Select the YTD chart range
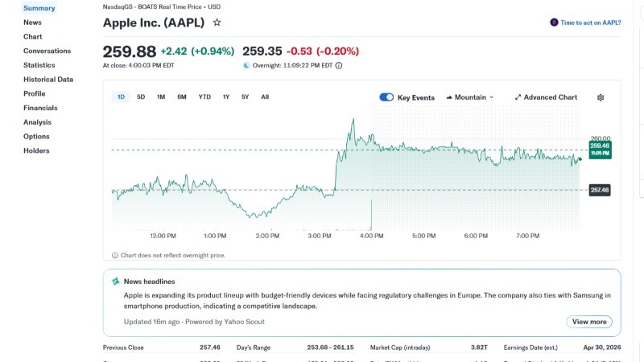Viewport: 644px width, 362px height. coord(204,97)
